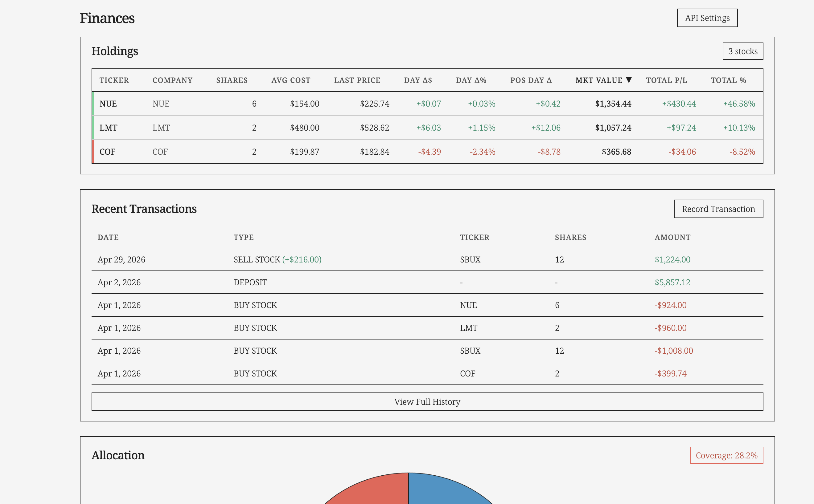Click the COF buy amount -$399.74
The height and width of the screenshot is (504, 814).
click(x=671, y=373)
